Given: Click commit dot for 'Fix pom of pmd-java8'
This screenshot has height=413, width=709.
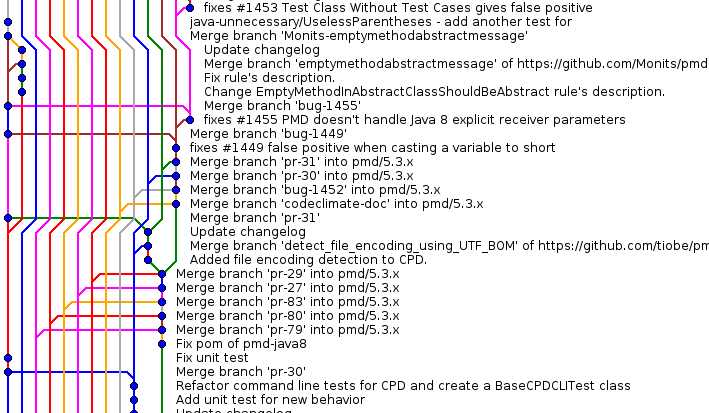Looking at the screenshot, I should [x=162, y=343].
